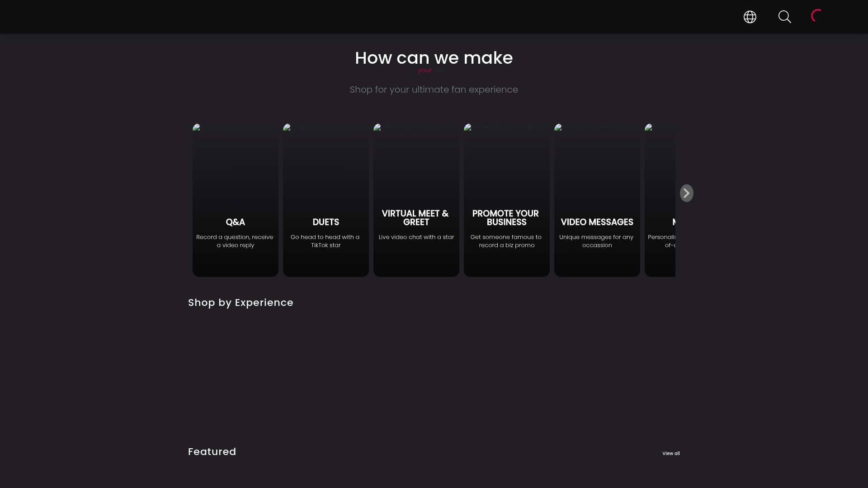Screen dimensions: 868x488
Task: Open the partially hidden sixth experience card
Action: pyautogui.click(x=660, y=199)
